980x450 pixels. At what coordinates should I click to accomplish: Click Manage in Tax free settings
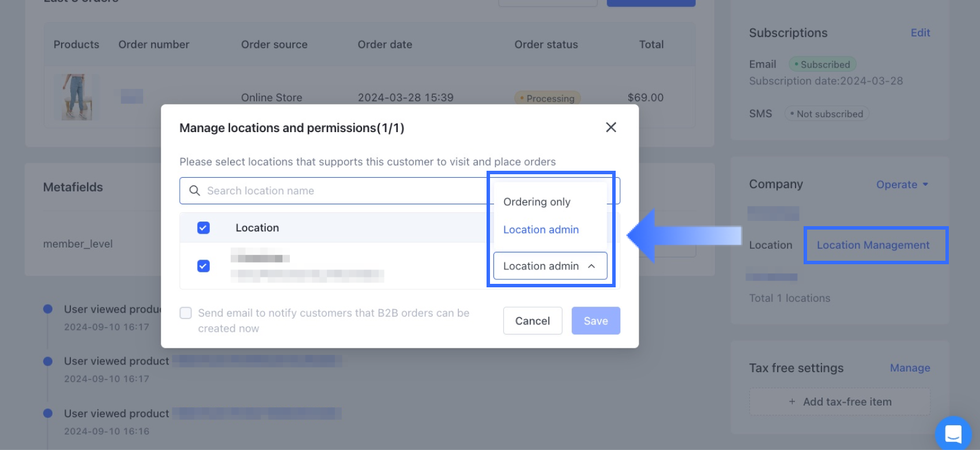[x=910, y=368]
